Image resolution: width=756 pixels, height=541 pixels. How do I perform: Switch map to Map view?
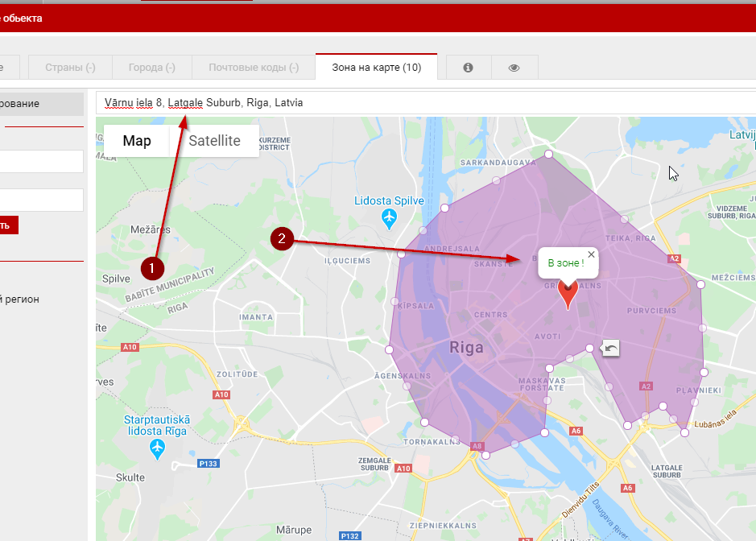coord(137,141)
